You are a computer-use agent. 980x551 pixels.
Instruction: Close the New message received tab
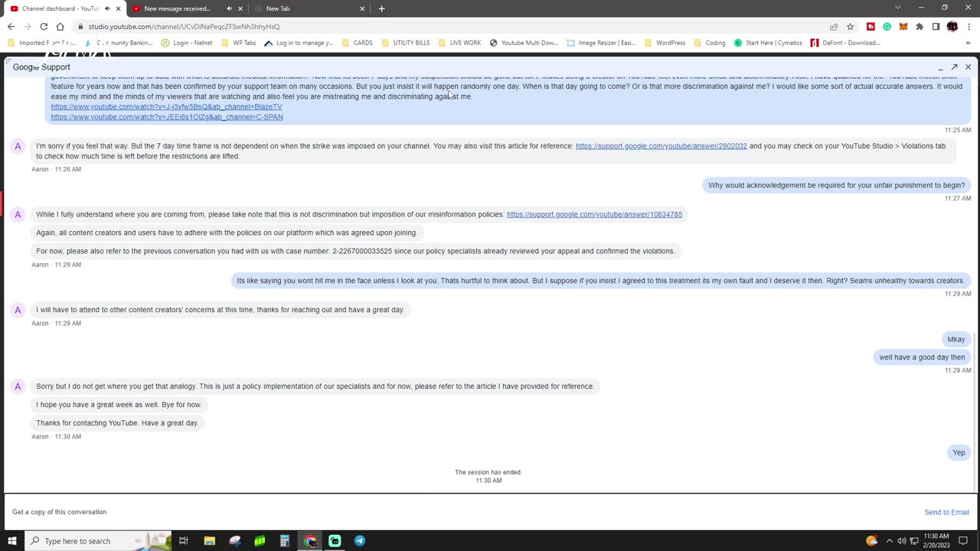point(240,8)
